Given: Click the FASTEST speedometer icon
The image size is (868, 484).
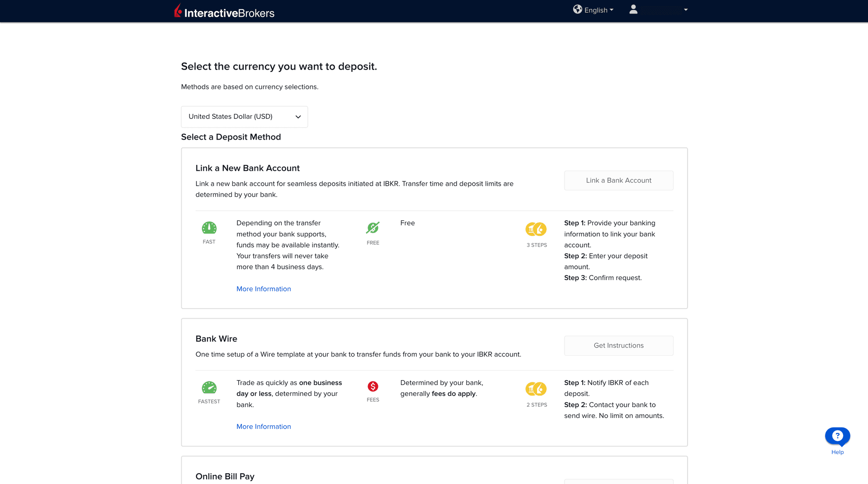Looking at the screenshot, I should tap(209, 388).
